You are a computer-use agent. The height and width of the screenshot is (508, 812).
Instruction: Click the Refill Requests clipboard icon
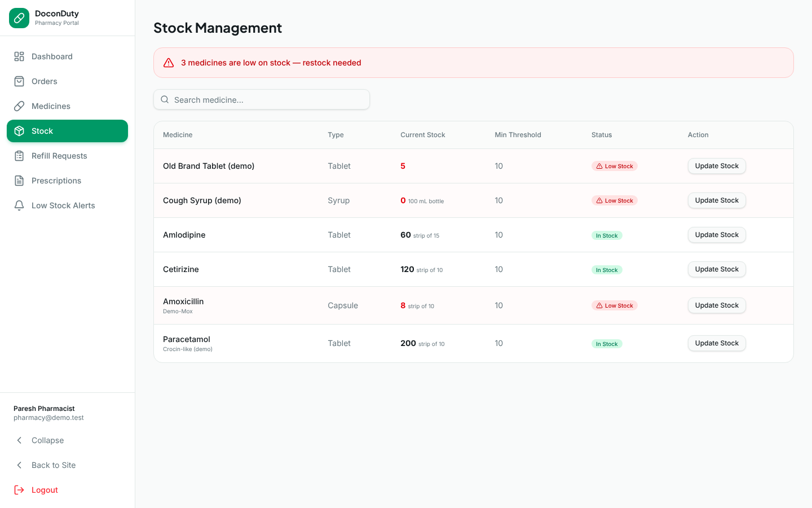pyautogui.click(x=19, y=156)
